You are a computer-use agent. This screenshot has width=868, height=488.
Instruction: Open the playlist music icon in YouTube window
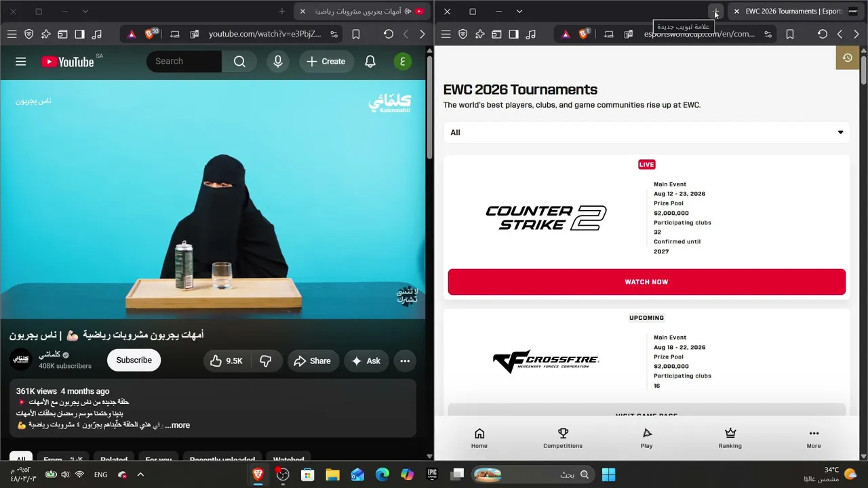(96, 34)
